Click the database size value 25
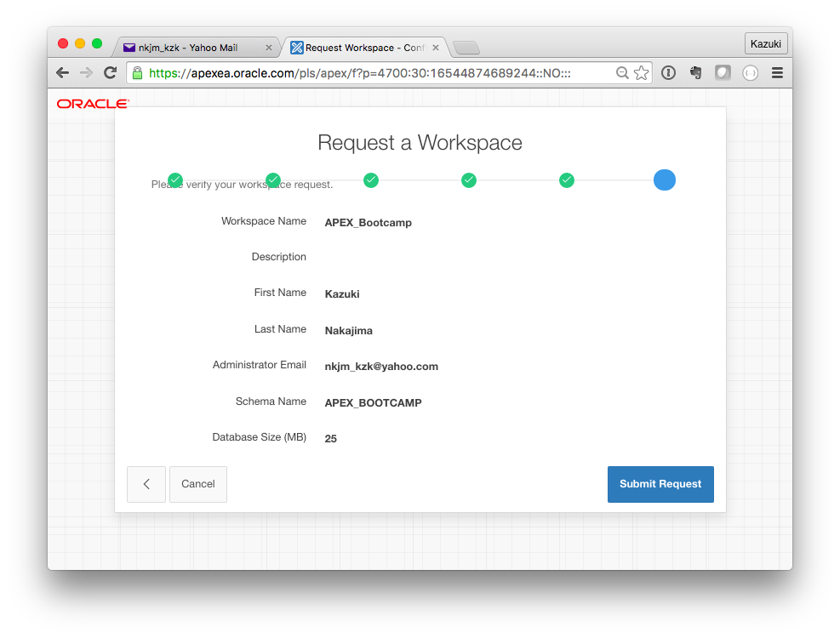Image resolution: width=840 pixels, height=638 pixels. pyautogui.click(x=330, y=439)
